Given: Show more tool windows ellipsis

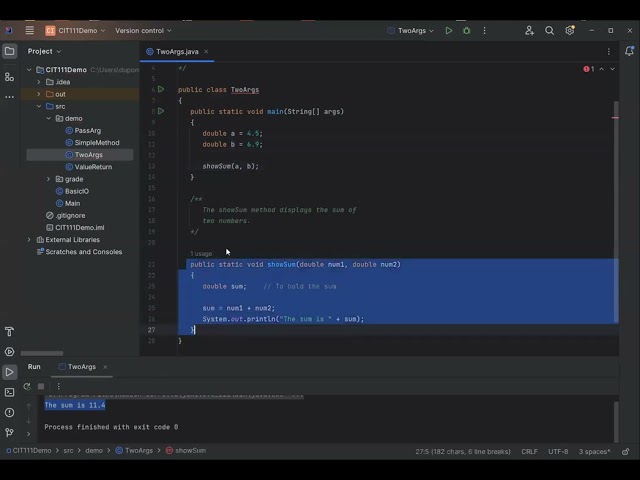Looking at the screenshot, I should [9, 97].
